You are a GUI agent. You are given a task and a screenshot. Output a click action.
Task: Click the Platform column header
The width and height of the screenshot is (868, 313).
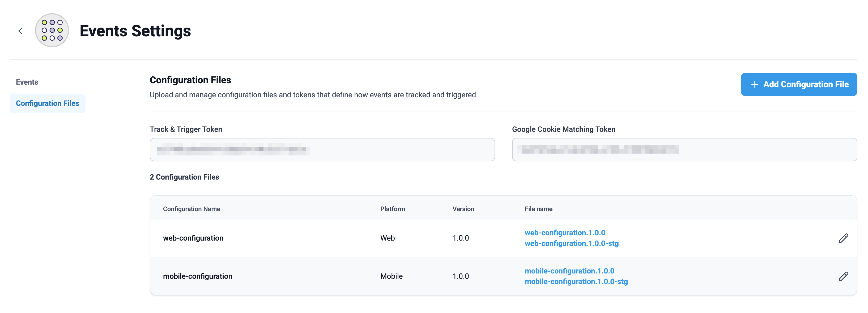(393, 209)
